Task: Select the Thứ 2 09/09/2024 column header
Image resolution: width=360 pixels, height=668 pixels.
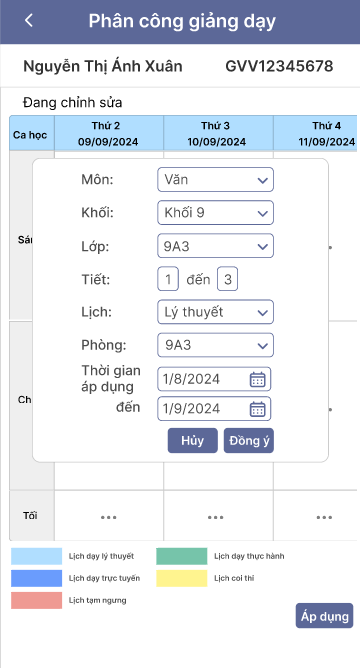Action: click(109, 133)
